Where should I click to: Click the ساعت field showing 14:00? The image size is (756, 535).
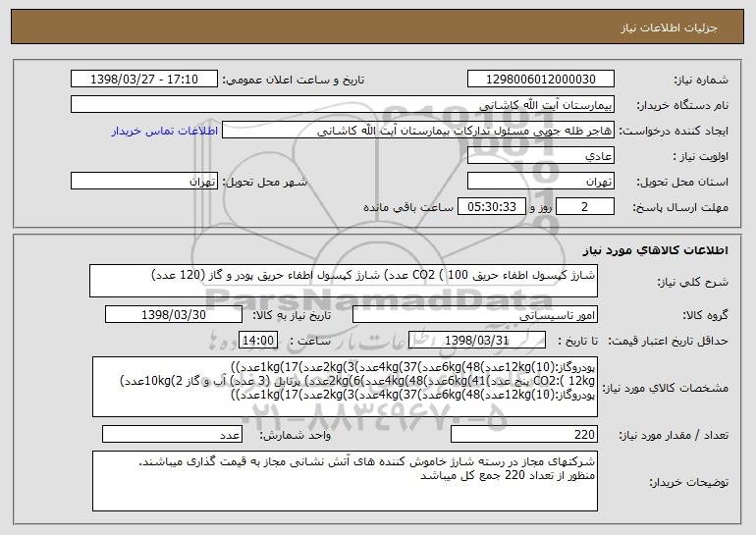coord(258,341)
